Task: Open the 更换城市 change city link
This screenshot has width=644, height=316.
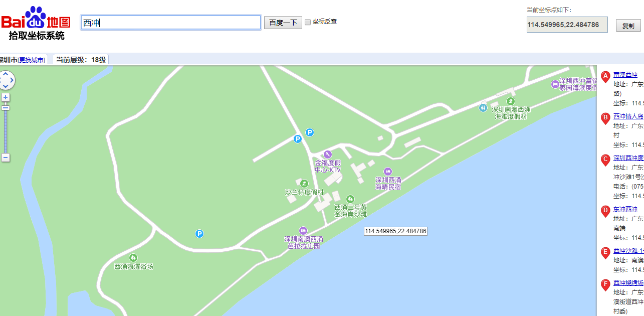Action: pyautogui.click(x=32, y=60)
